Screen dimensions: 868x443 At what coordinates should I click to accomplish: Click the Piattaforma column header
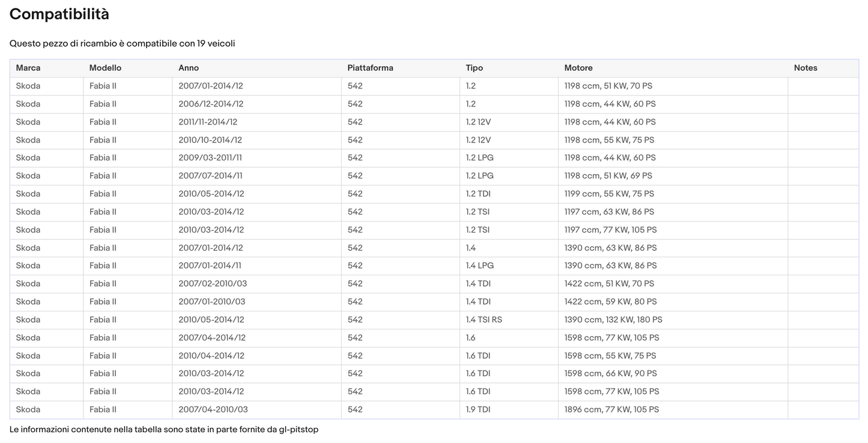click(370, 68)
